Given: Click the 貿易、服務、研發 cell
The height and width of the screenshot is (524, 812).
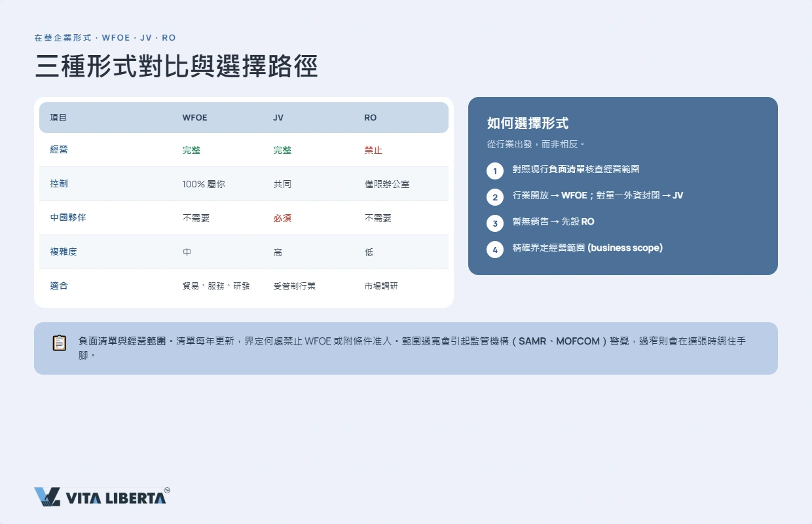Looking at the screenshot, I should [216, 286].
